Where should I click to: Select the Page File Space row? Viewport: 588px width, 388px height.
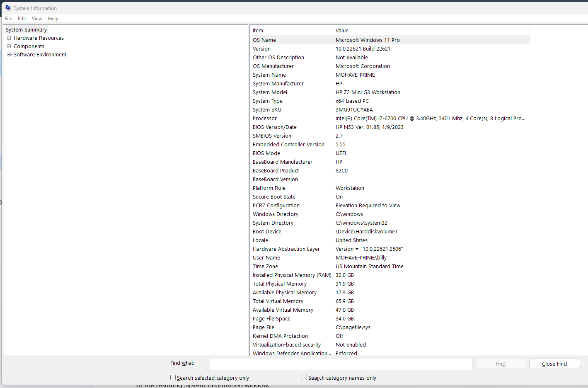pos(390,319)
